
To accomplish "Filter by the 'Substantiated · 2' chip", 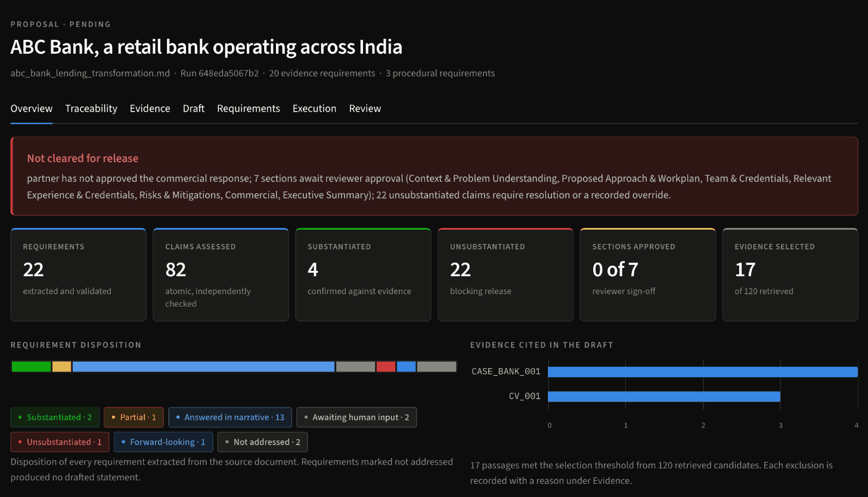I will click(x=55, y=418).
